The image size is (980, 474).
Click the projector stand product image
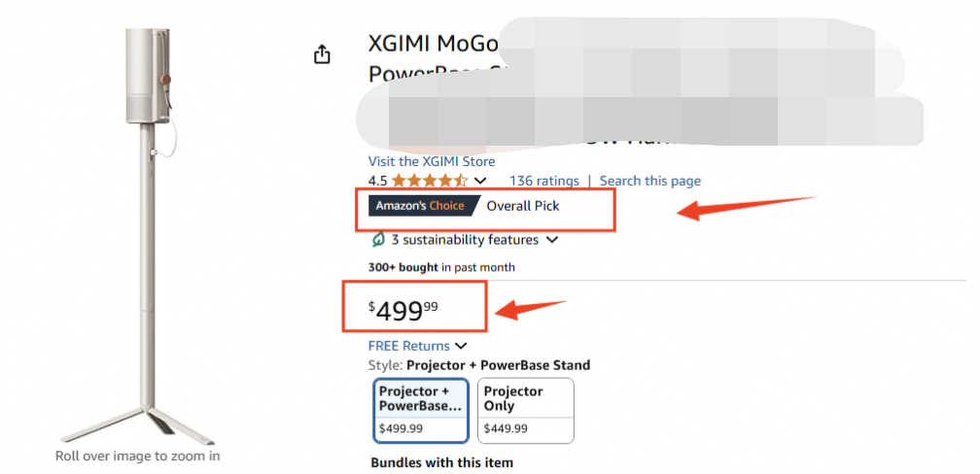tap(151, 233)
